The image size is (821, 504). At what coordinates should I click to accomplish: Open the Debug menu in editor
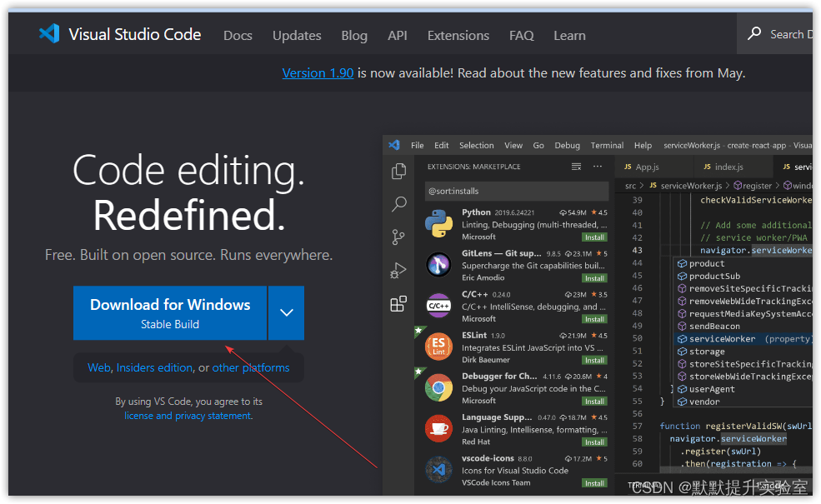pos(567,146)
